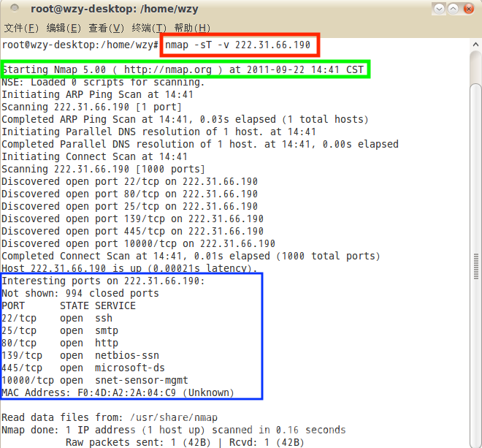
Task: Click 'Discovered open port 25/tcp' line
Action: [129, 207]
